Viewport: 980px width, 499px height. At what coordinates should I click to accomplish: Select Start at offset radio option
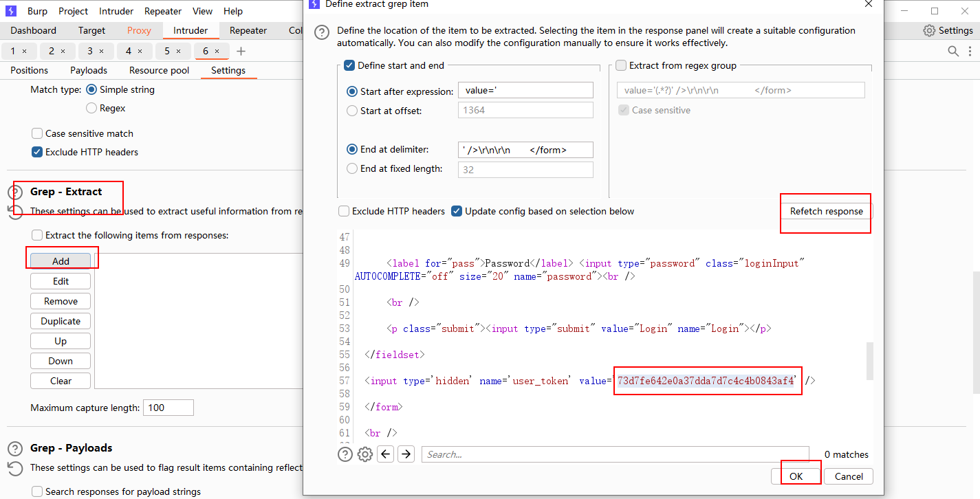click(x=352, y=111)
